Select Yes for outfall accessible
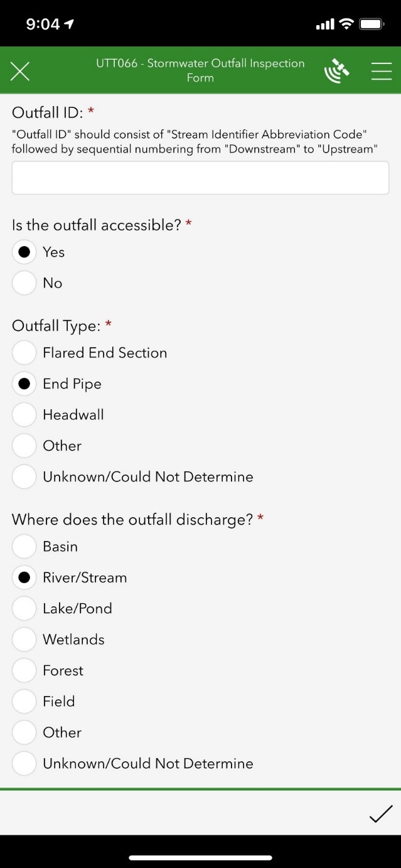 tap(24, 252)
